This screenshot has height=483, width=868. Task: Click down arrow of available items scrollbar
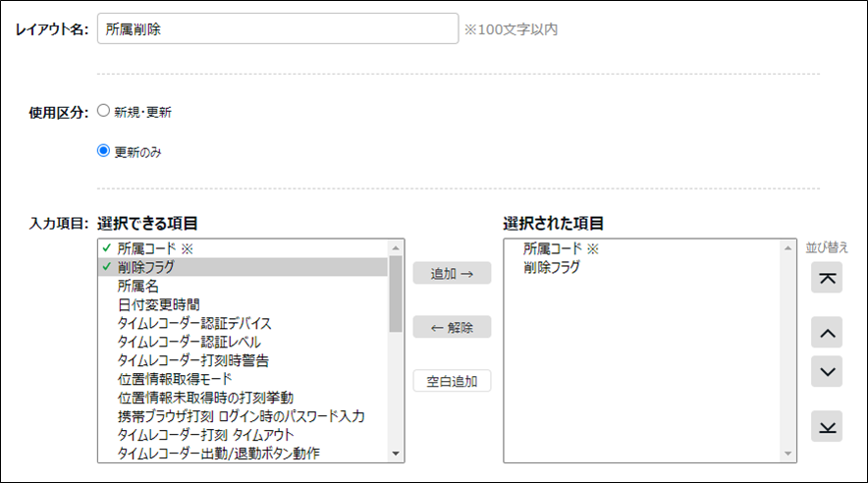coord(396,454)
